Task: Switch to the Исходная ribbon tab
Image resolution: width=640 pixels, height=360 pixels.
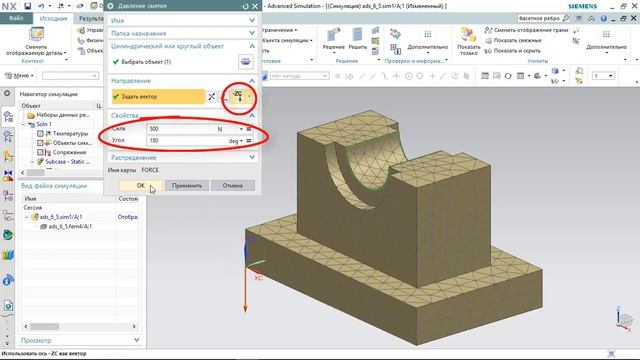Action: (x=53, y=19)
